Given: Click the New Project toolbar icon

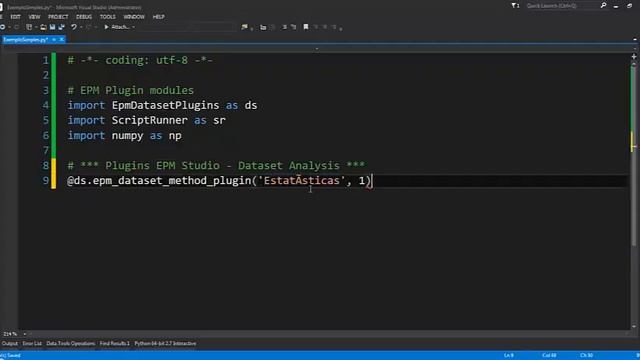Looking at the screenshot, I should (29, 27).
